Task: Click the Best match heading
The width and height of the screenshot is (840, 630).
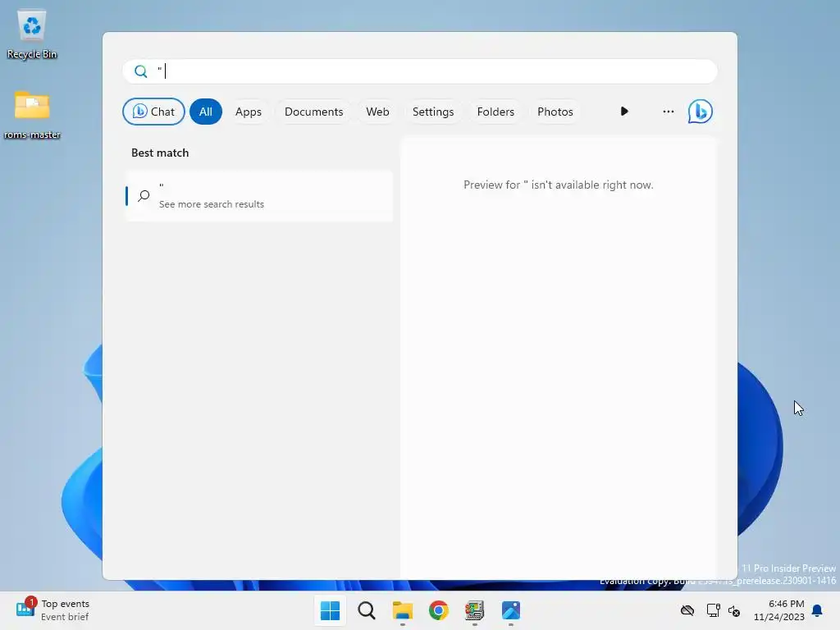Action: coord(160,153)
